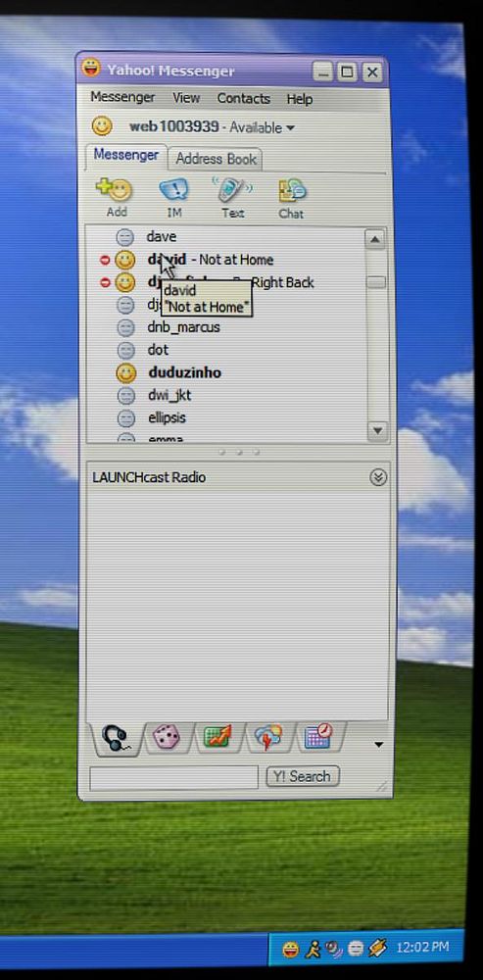Minimize the Yahoo! Messenger window

pyautogui.click(x=323, y=73)
